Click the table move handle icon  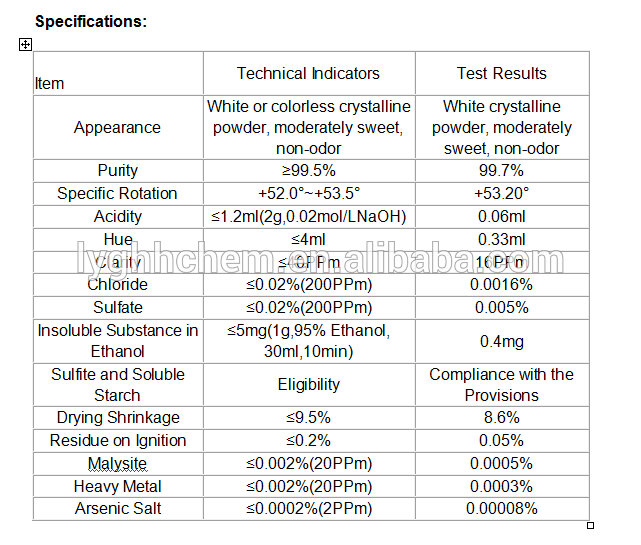25,44
